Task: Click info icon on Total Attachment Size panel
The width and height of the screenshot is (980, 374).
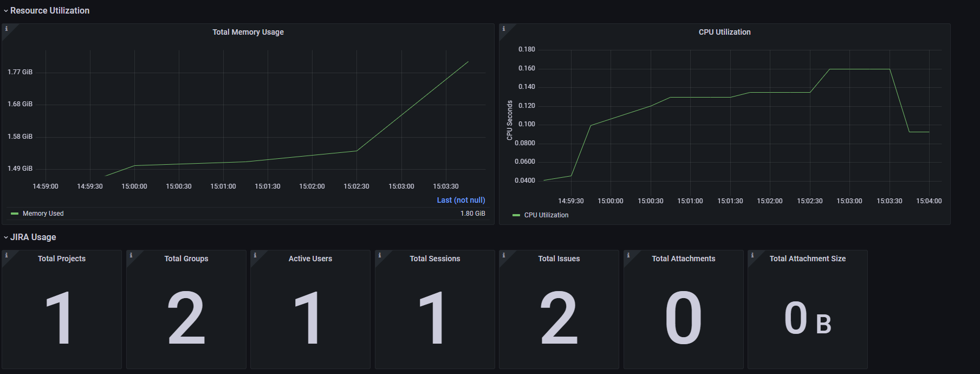Action: coord(752,255)
